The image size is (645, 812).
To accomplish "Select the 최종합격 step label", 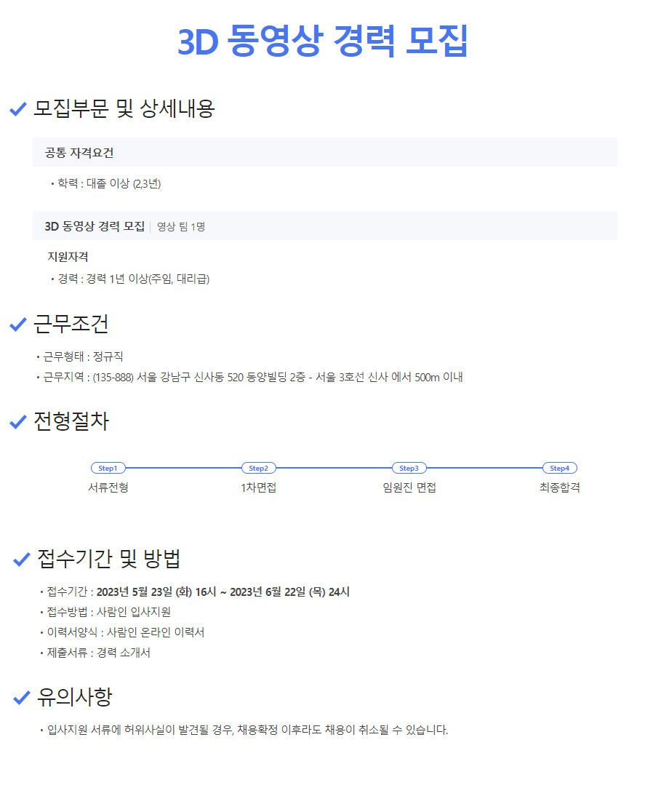I will 559,487.
